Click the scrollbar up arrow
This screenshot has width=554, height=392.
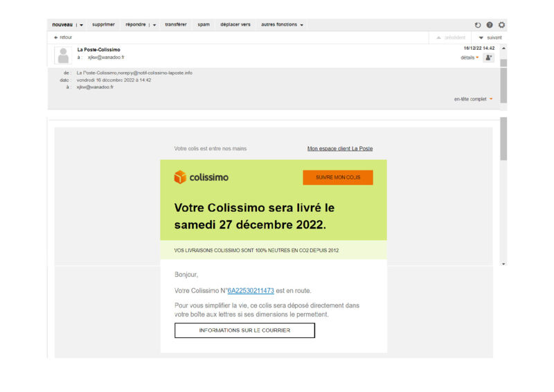point(504,48)
